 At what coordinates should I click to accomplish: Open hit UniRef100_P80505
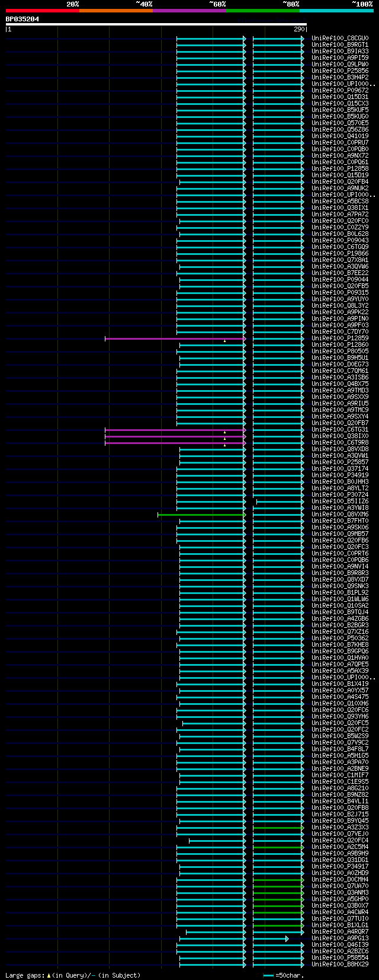point(340,352)
